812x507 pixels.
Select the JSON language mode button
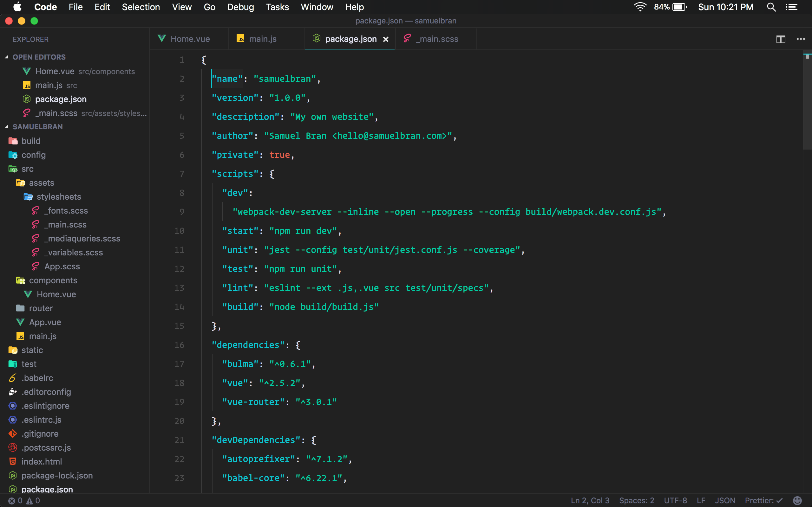(725, 500)
